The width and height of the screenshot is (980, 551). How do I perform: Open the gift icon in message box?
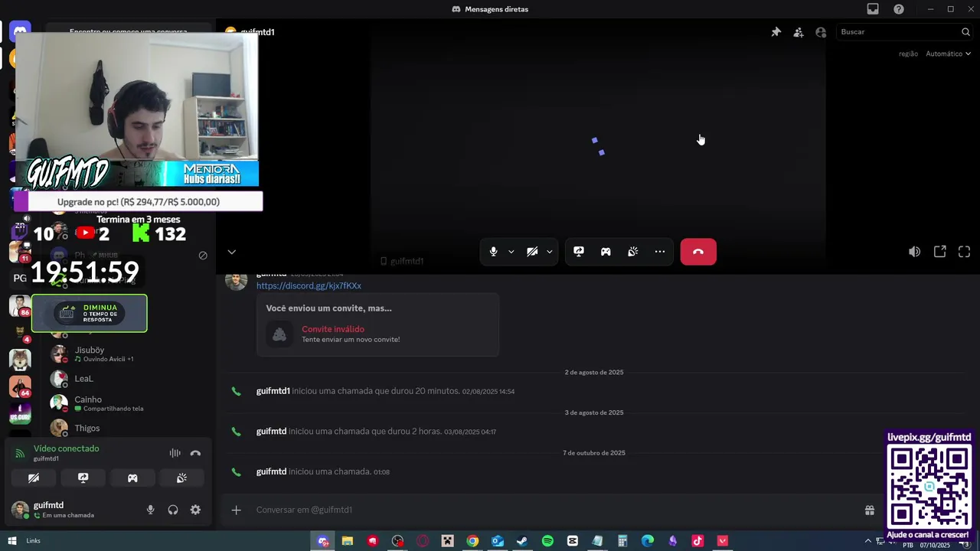pos(870,510)
